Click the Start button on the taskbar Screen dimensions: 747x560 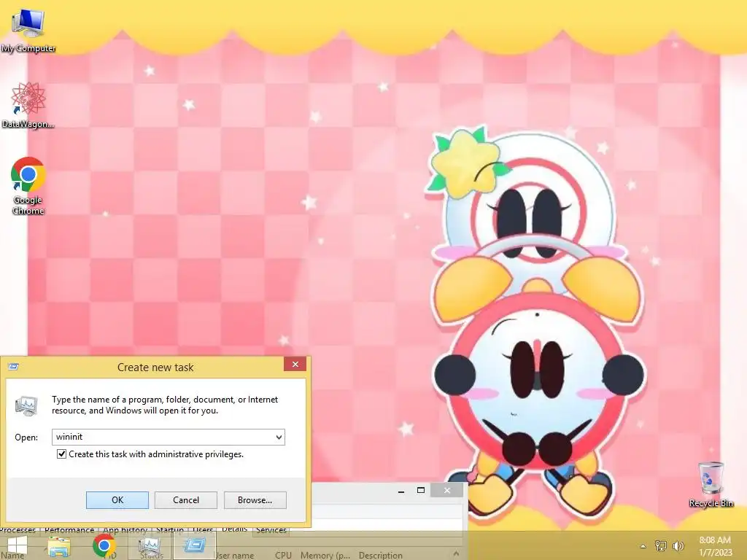(x=17, y=545)
